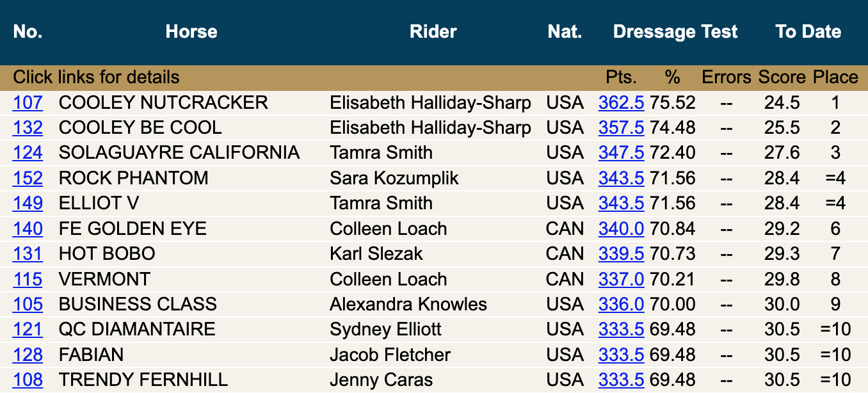Viewport: 868px width, 393px height.
Task: Open entry number 107 link
Action: (x=28, y=102)
